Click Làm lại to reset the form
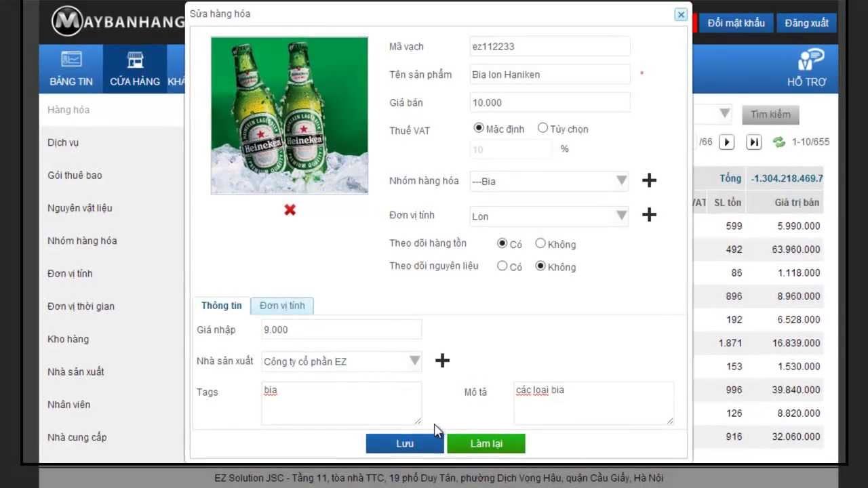The image size is (868, 488). 486,443
